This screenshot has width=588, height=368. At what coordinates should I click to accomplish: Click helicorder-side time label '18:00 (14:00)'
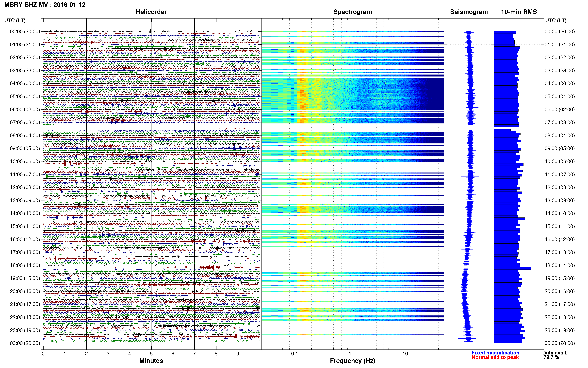pyautogui.click(x=25, y=265)
